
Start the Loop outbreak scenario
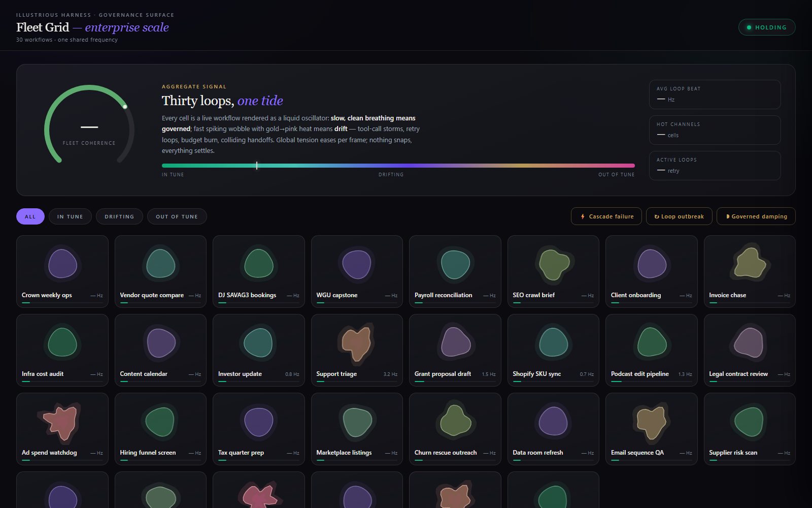679,216
